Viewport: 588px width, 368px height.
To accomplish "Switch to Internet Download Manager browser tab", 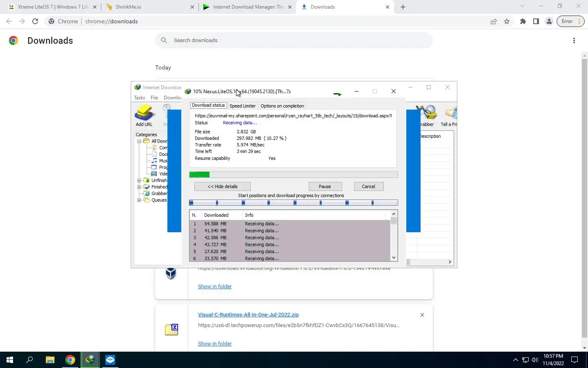I will (248, 7).
